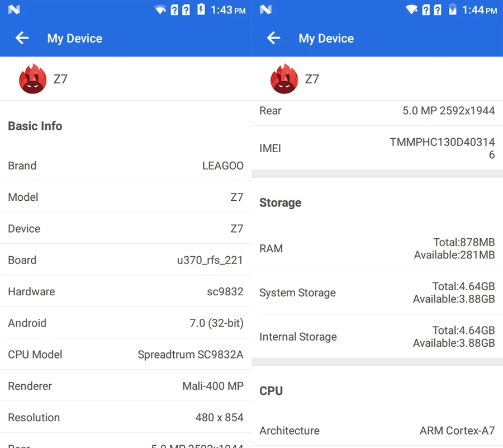Select the Board row label
The width and height of the screenshot is (503, 448).
tap(22, 260)
